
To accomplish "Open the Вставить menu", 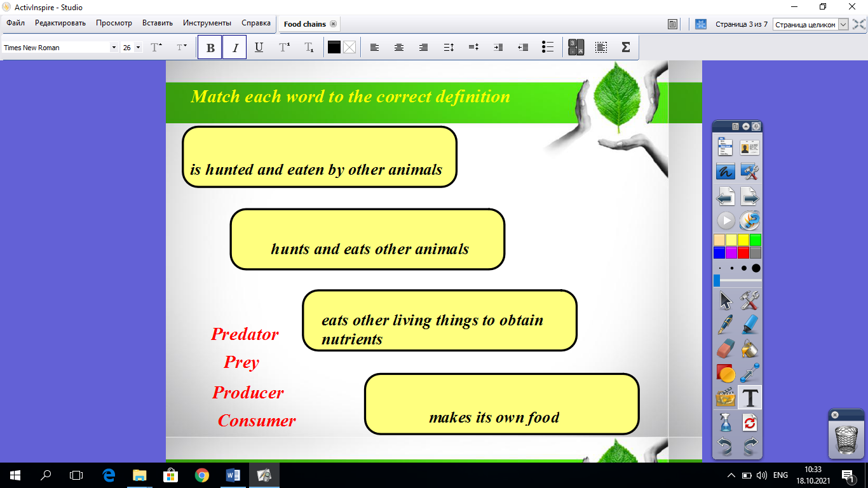I will [158, 23].
